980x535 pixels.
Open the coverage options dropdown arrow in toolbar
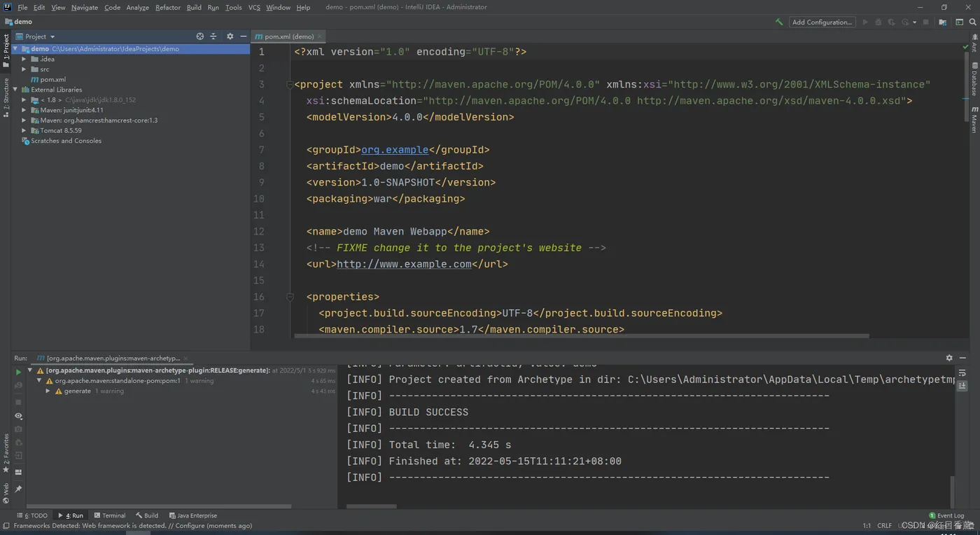914,22
